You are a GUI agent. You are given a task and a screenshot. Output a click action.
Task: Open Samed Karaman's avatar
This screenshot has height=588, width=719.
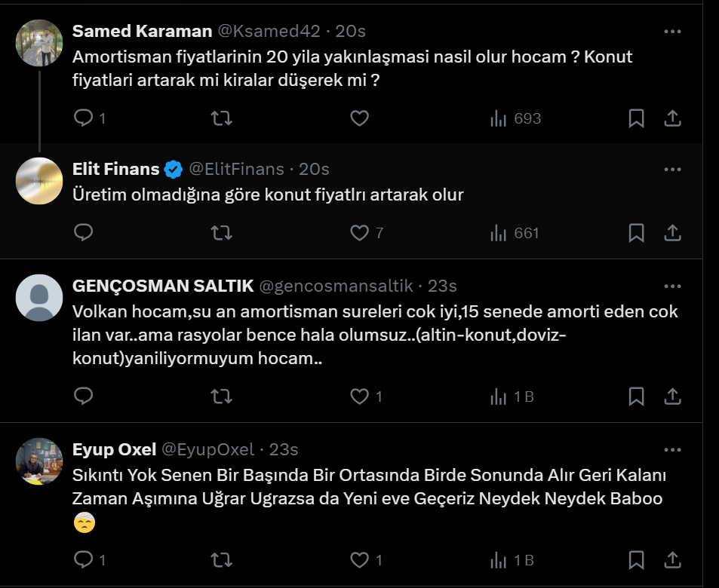pos(39,43)
